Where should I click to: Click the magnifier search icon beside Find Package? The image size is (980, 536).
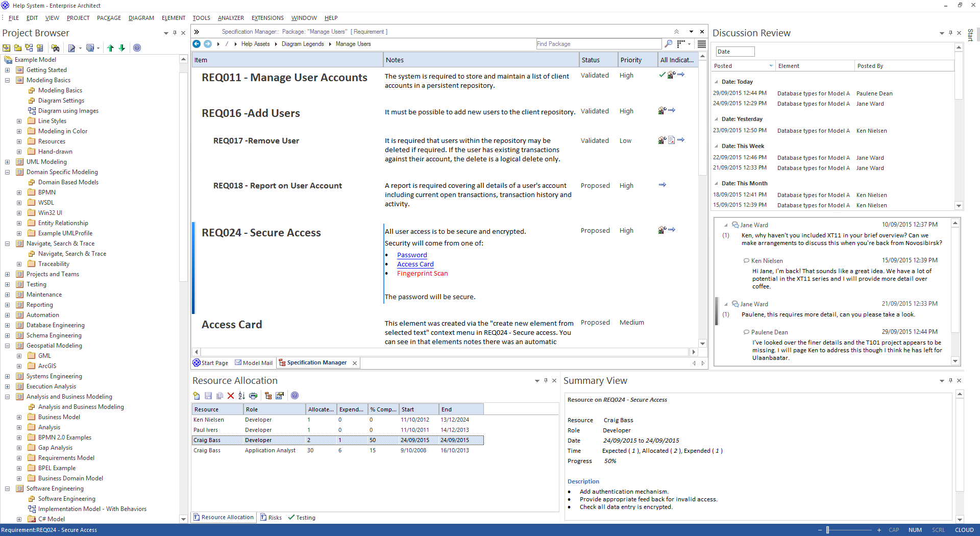point(668,44)
